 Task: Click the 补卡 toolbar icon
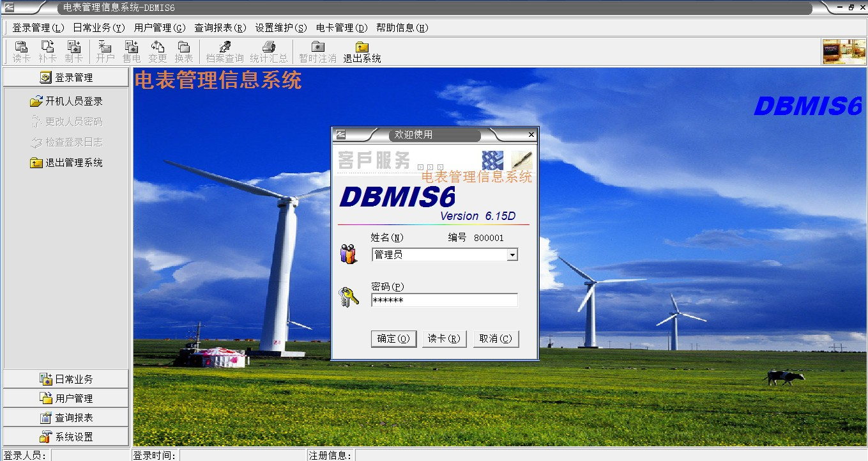point(47,47)
